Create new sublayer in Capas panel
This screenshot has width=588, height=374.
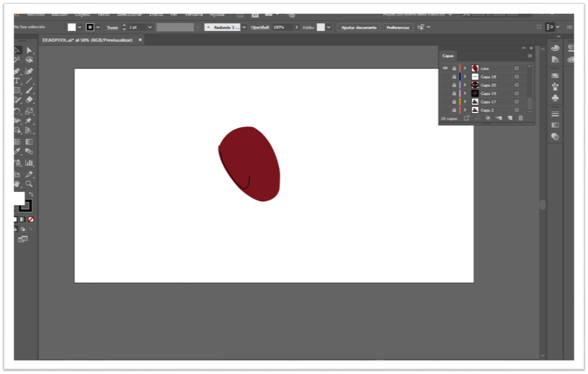click(499, 118)
